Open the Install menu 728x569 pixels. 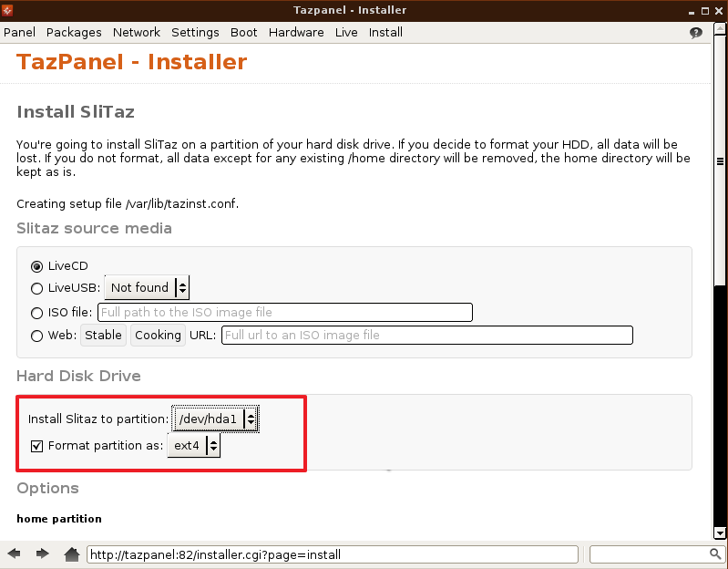tap(385, 33)
